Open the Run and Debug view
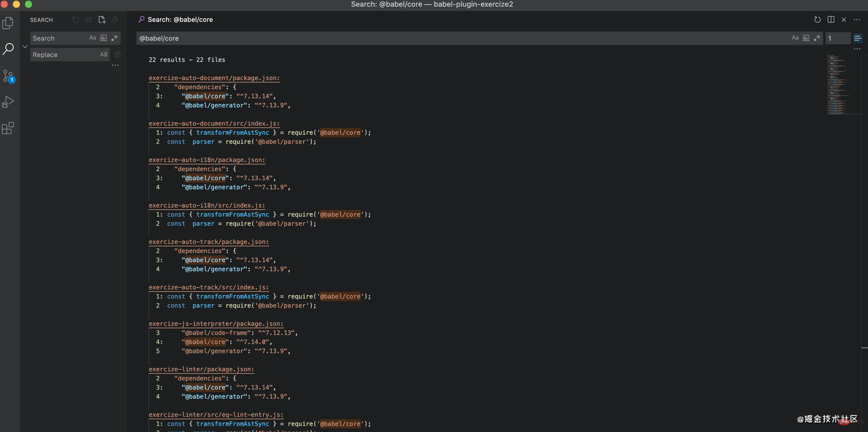The image size is (868, 432). click(8, 102)
